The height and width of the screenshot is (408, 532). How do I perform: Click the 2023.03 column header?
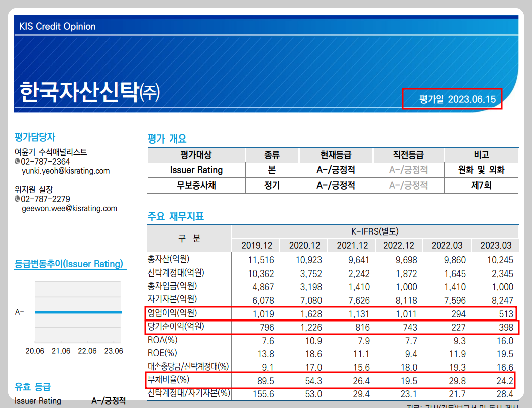tap(496, 245)
